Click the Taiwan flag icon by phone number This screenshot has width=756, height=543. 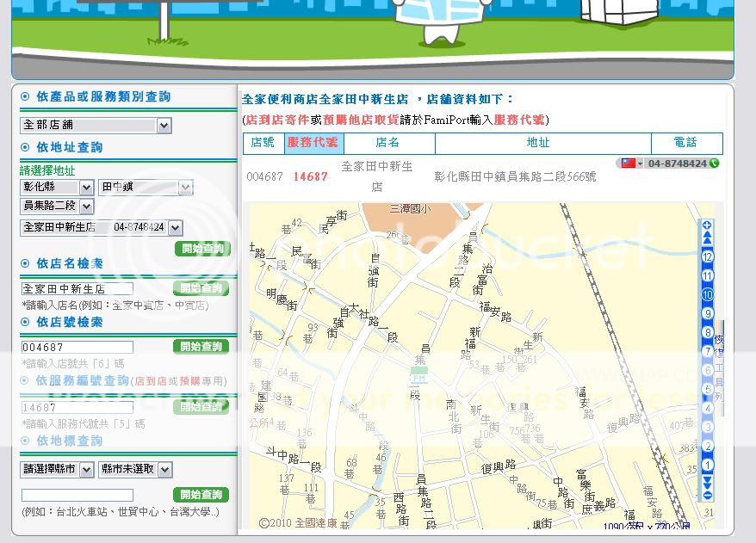(x=627, y=164)
